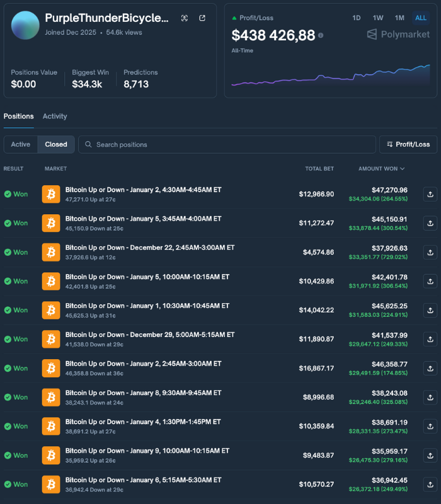The height and width of the screenshot is (504, 441).
Task: Share the January 4, 1:30PM-1:45PM position
Action: pyautogui.click(x=430, y=427)
